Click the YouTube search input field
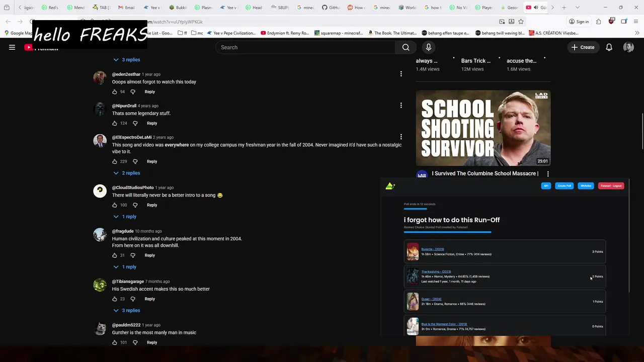The height and width of the screenshot is (362, 644). pos(305,47)
